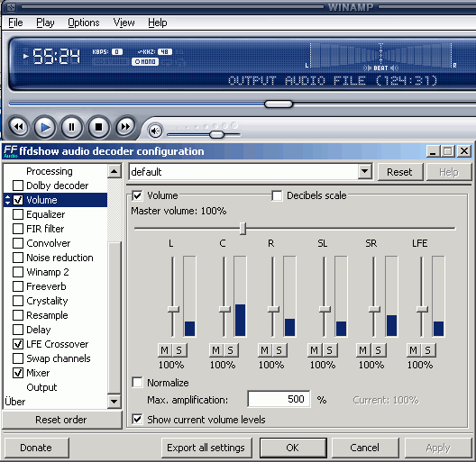
Task: Pause playback in Winamp
Action: [71, 127]
